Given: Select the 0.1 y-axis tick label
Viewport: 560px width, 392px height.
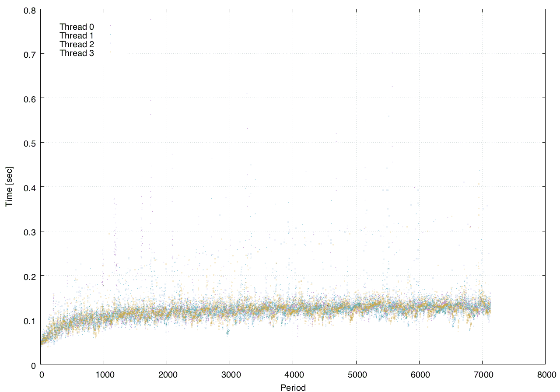Looking at the screenshot, I should pos(28,320).
